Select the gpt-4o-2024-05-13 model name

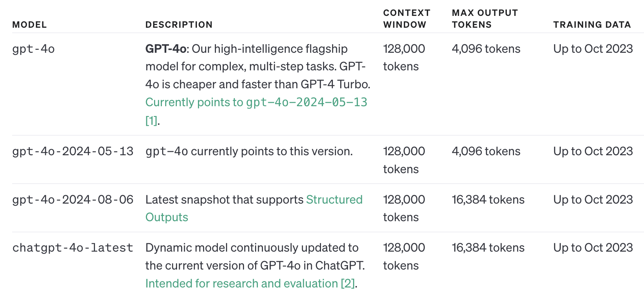coord(73,152)
